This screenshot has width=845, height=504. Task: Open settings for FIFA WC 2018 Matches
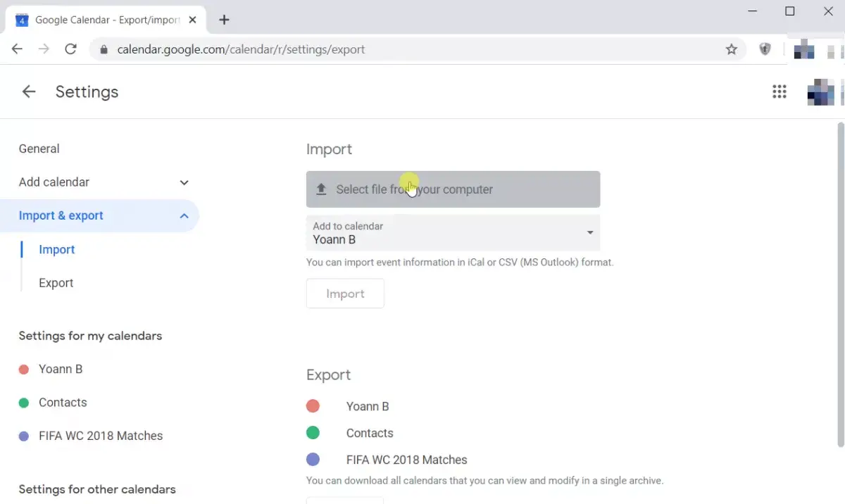101,436
